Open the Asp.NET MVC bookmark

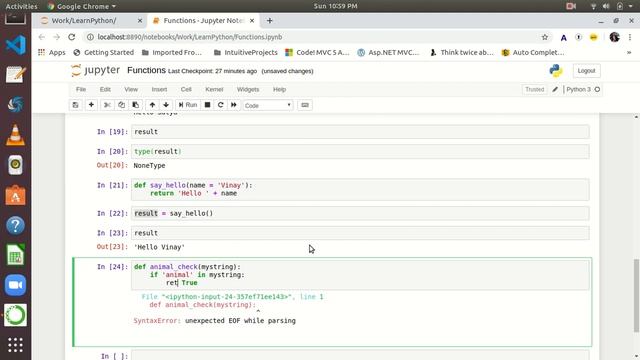coord(388,52)
